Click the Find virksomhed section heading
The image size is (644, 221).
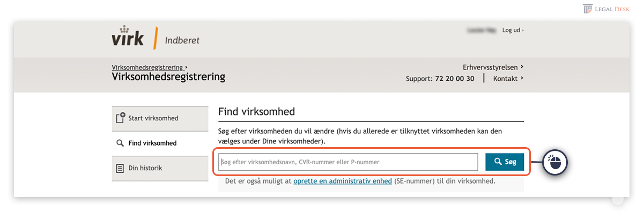pos(256,112)
